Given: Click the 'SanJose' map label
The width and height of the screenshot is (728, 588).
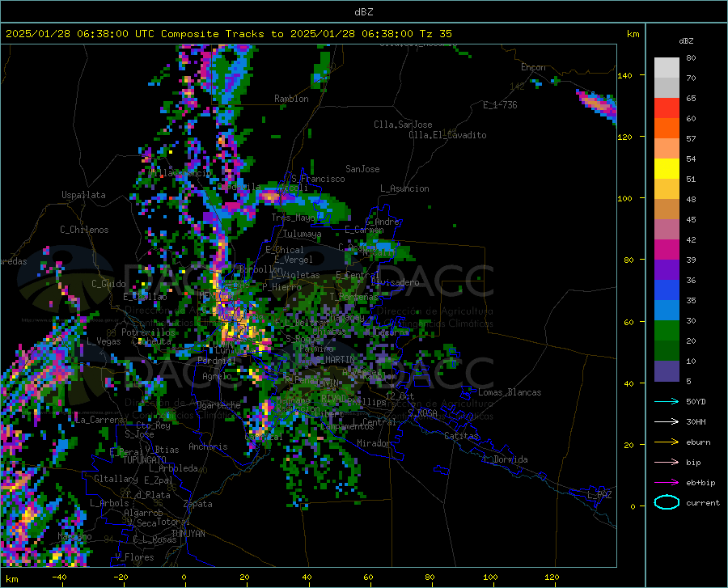Looking at the screenshot, I should [x=362, y=169].
